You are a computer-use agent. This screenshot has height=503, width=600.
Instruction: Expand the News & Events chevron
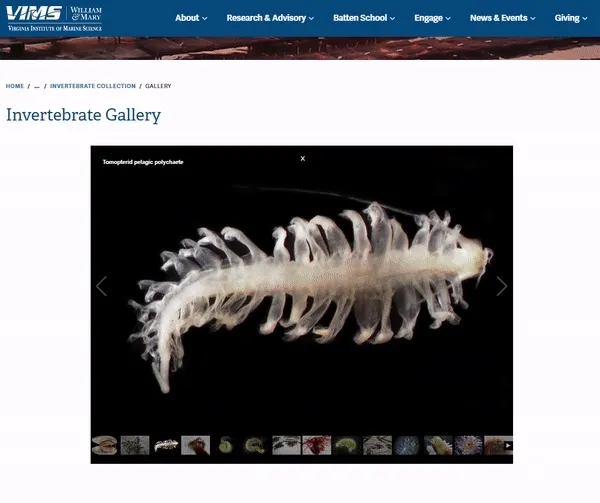(x=533, y=18)
